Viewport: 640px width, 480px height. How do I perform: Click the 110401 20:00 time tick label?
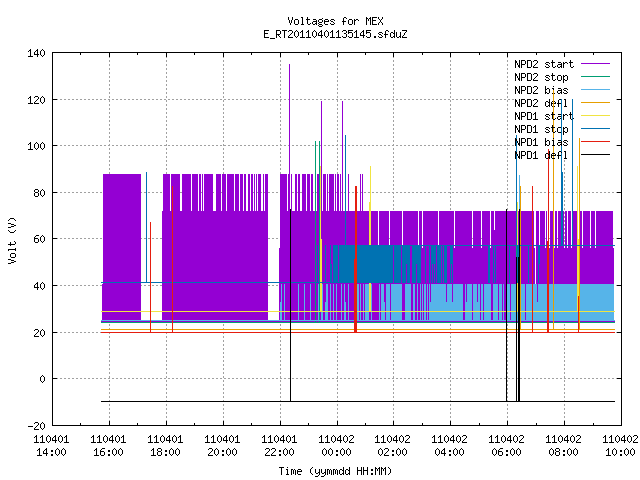pyautogui.click(x=222, y=446)
